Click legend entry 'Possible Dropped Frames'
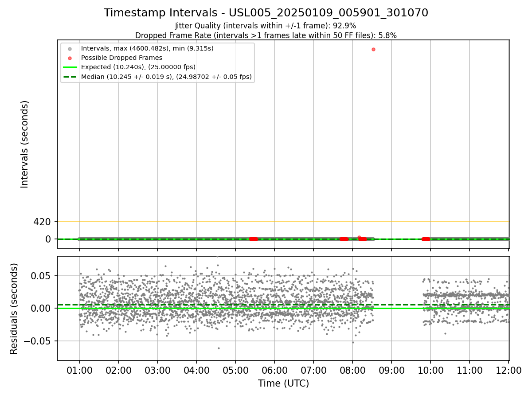The width and height of the screenshot is (532, 399). [121, 58]
